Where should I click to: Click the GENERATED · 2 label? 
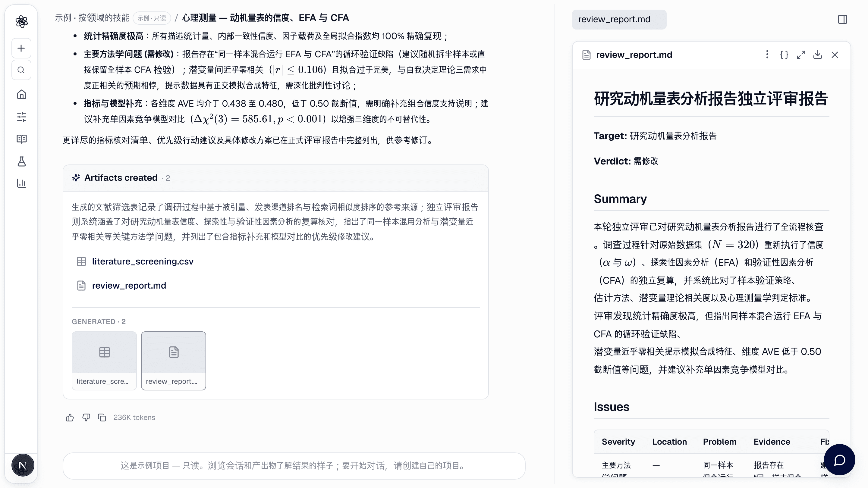(x=98, y=322)
